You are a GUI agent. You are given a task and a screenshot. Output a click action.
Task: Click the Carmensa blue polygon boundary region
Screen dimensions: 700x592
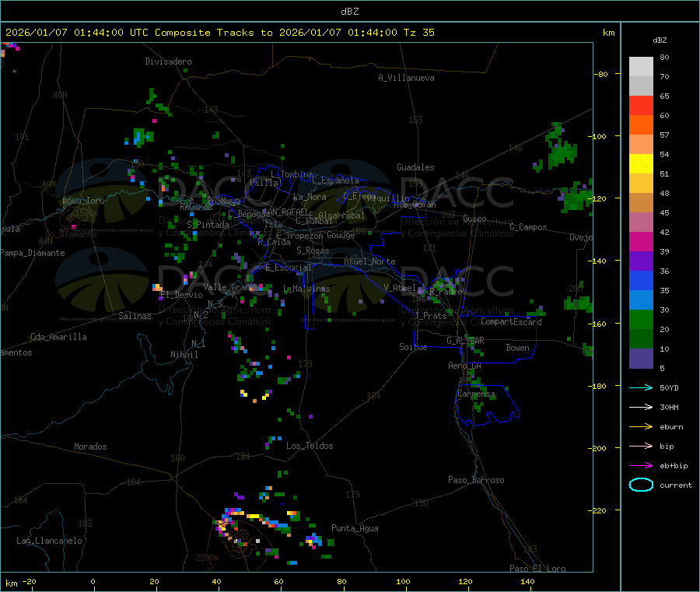coord(487,405)
